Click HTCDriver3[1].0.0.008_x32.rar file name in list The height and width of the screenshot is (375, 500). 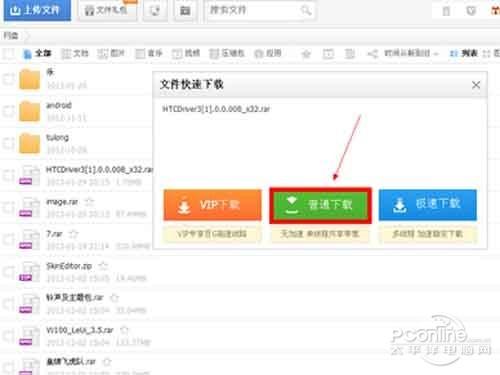click(99, 170)
